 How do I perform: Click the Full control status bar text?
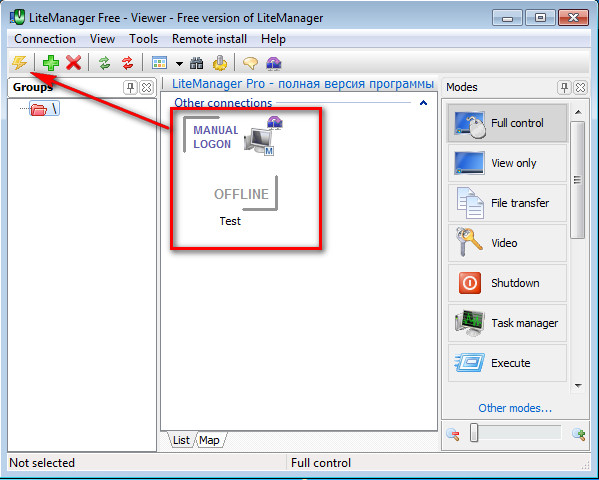click(321, 463)
